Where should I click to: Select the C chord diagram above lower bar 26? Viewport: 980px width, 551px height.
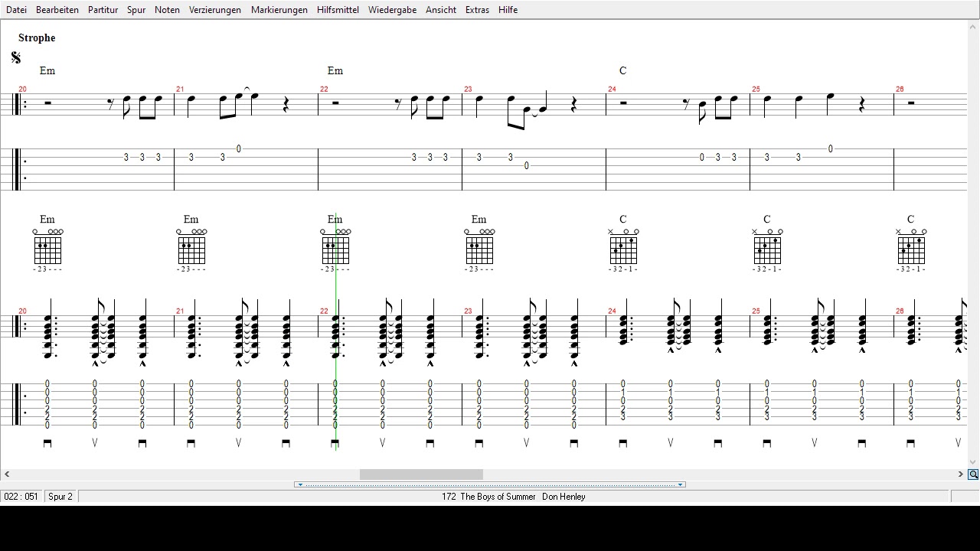pyautogui.click(x=911, y=250)
